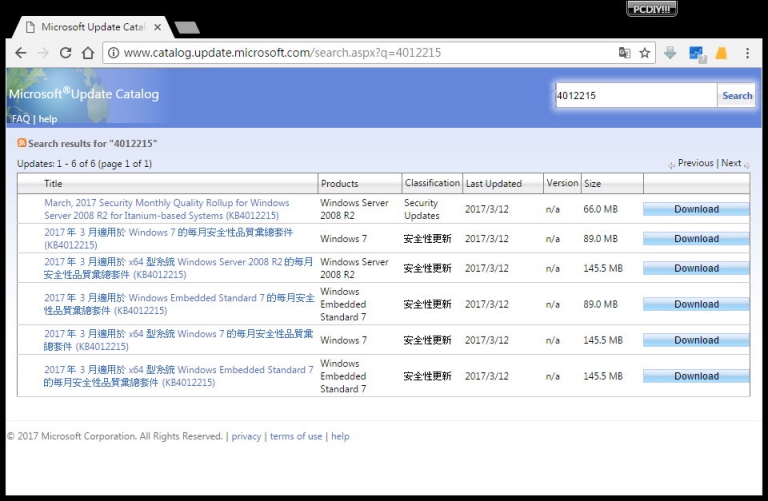Download the 145.5 MB Windows 7 update
This screenshot has width=768, height=501.
696,340
